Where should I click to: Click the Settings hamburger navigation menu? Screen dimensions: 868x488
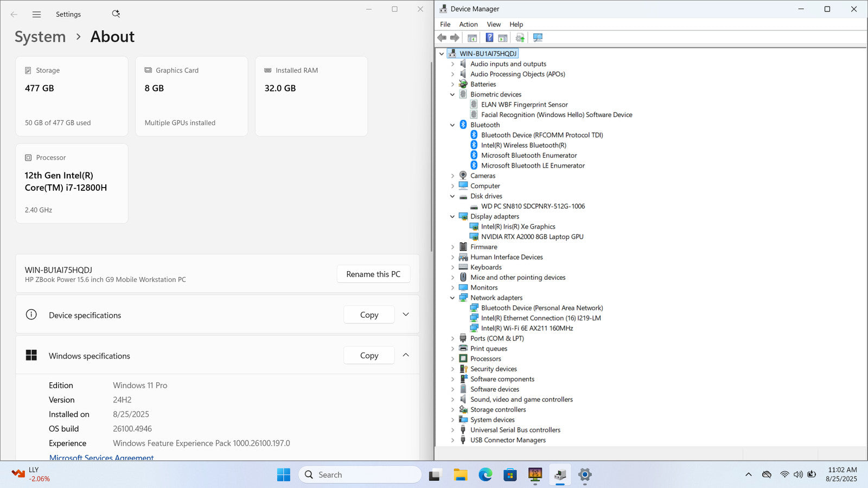[x=36, y=15]
